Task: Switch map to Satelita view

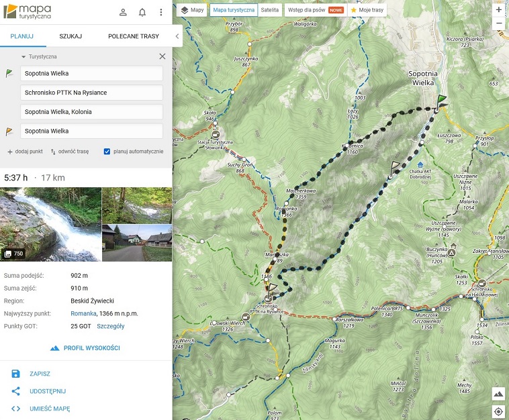Action: click(269, 10)
